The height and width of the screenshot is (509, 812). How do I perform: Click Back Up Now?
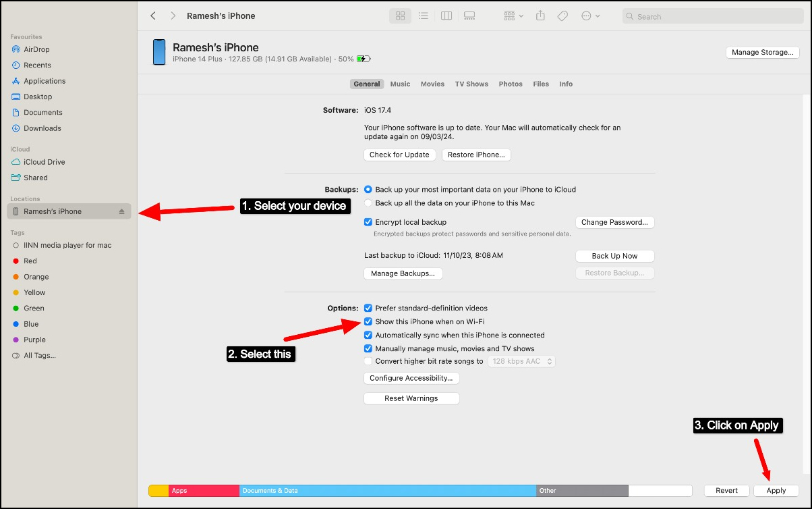[x=614, y=256]
